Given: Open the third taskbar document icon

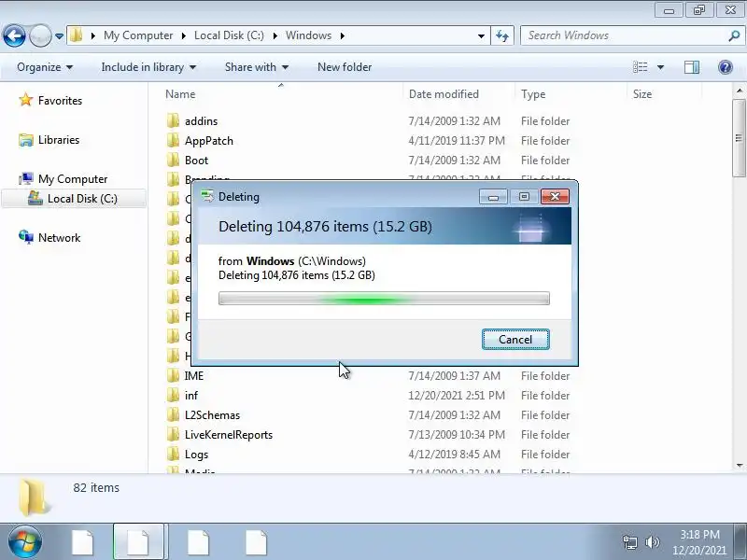Looking at the screenshot, I should pyautogui.click(x=198, y=542).
